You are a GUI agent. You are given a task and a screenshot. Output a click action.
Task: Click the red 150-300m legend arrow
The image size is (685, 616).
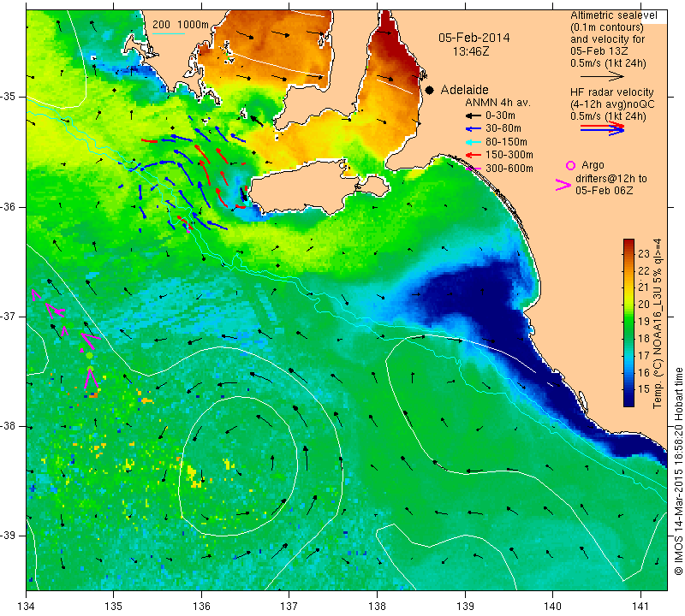(474, 155)
